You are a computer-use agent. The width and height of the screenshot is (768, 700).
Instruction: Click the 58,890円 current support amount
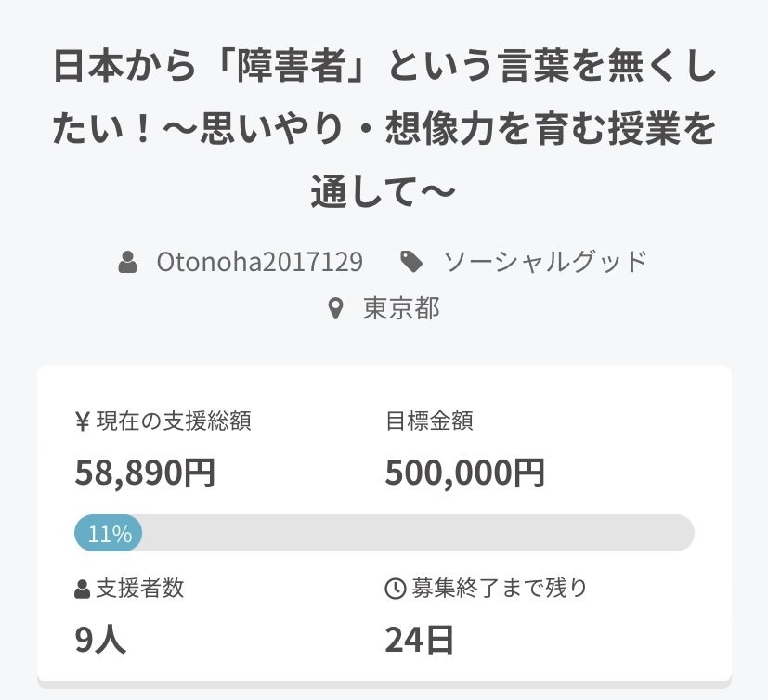coord(145,473)
